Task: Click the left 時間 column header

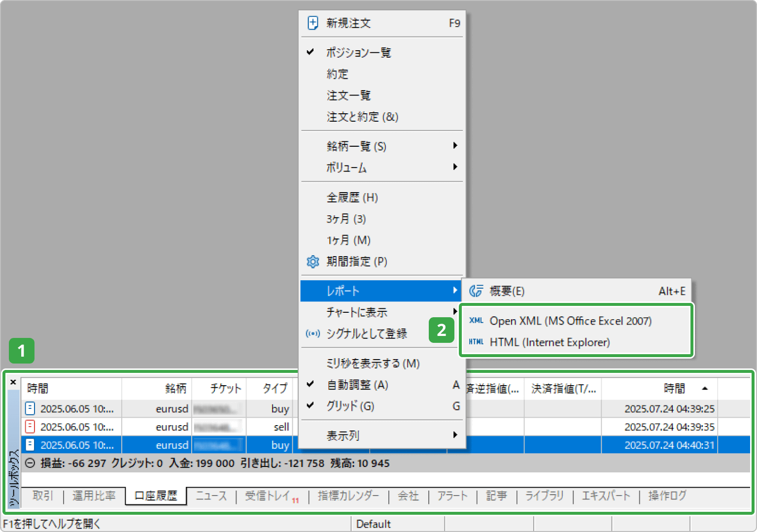Action: coord(71,389)
